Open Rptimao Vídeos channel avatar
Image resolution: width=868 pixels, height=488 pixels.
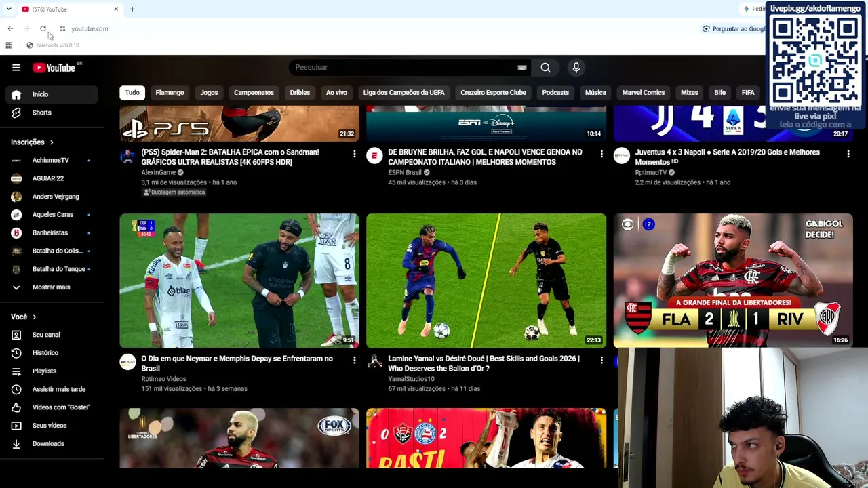click(x=127, y=363)
